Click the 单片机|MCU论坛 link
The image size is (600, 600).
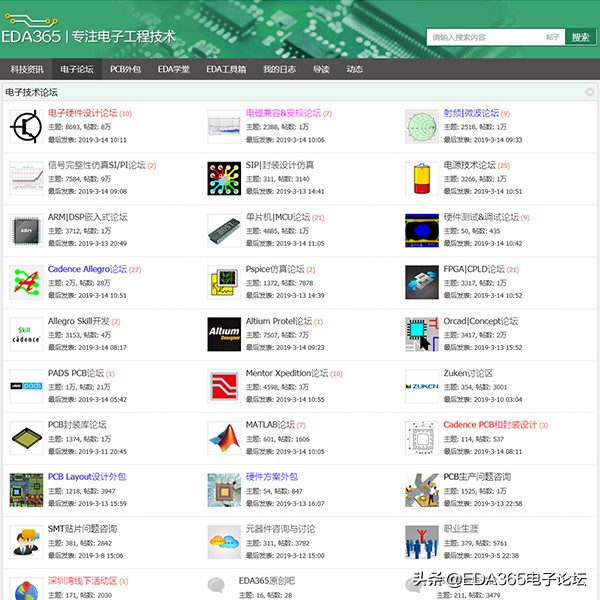(278, 217)
